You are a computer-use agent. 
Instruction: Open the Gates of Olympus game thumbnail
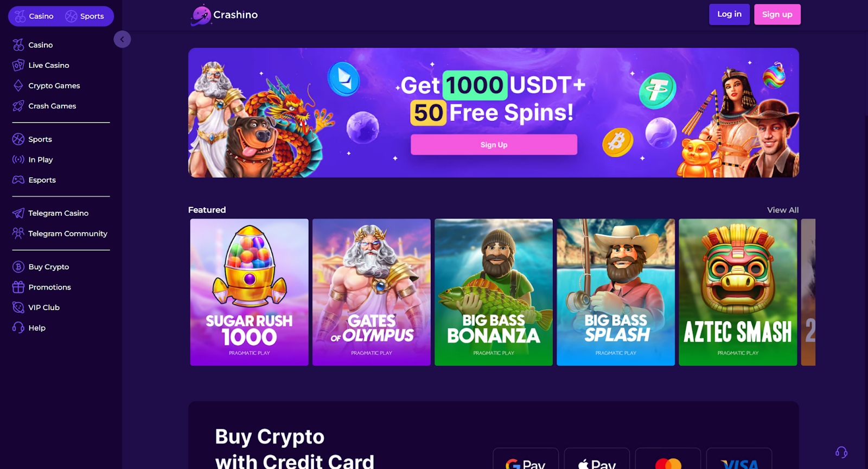click(x=372, y=292)
